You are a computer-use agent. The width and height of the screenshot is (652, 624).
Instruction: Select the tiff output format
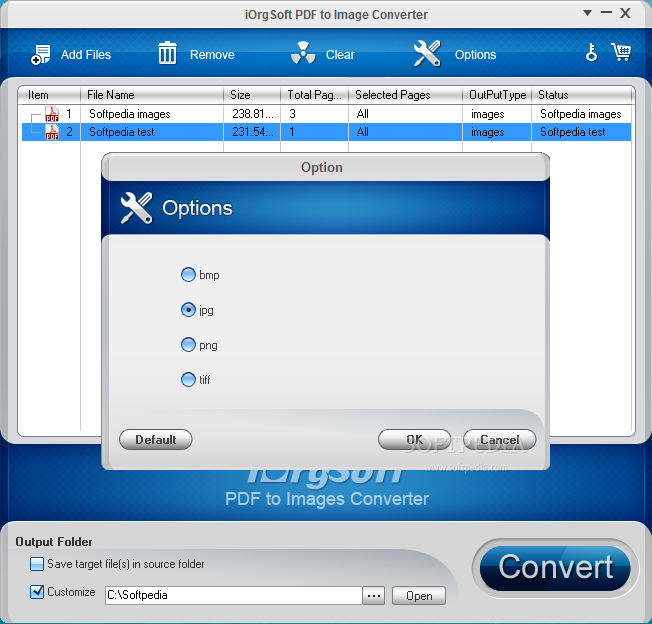(188, 379)
